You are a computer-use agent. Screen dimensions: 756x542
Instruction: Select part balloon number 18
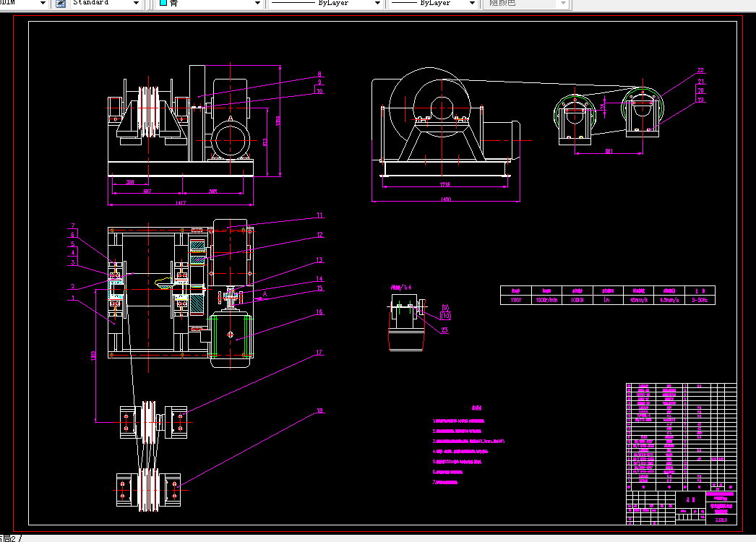pos(319,411)
